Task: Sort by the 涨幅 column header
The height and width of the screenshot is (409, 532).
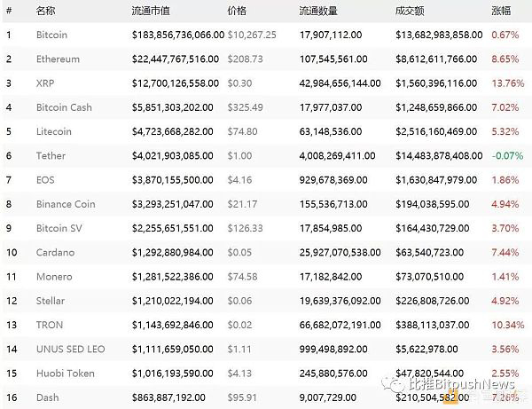Action: tap(501, 11)
